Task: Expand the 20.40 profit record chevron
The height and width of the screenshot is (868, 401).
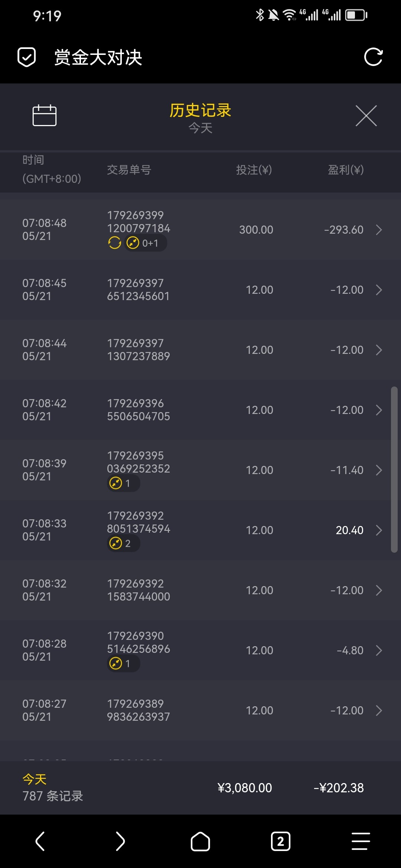Action: point(379,530)
